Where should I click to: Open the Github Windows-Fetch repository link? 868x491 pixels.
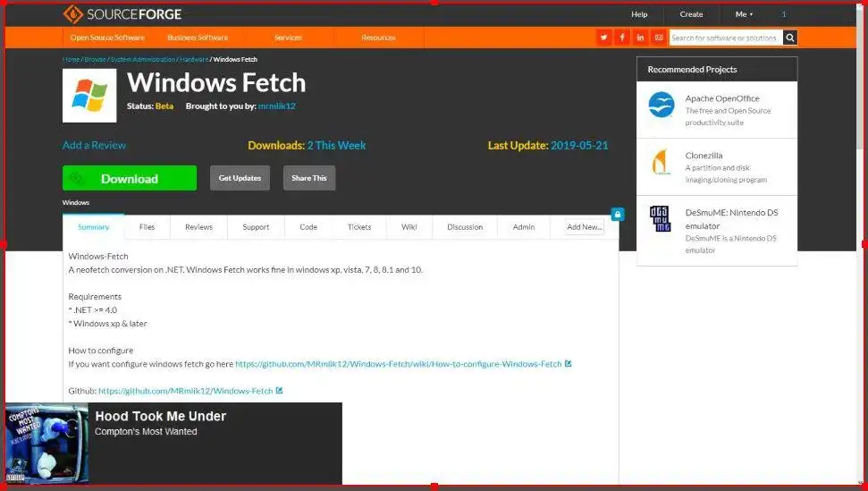click(186, 391)
